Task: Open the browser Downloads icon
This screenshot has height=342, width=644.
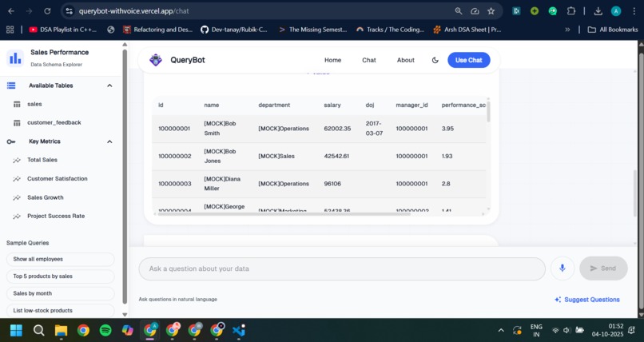Action: coord(598,11)
